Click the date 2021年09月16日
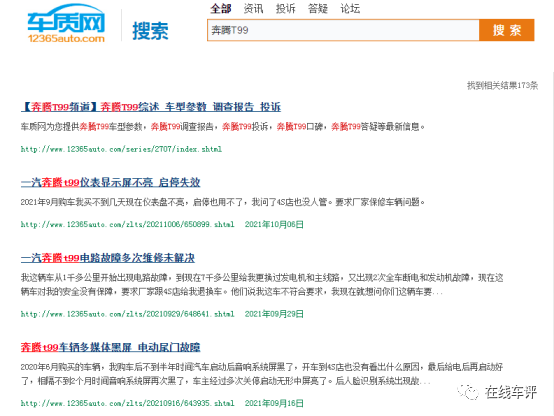The height and width of the screenshot is (416, 554). (274, 403)
